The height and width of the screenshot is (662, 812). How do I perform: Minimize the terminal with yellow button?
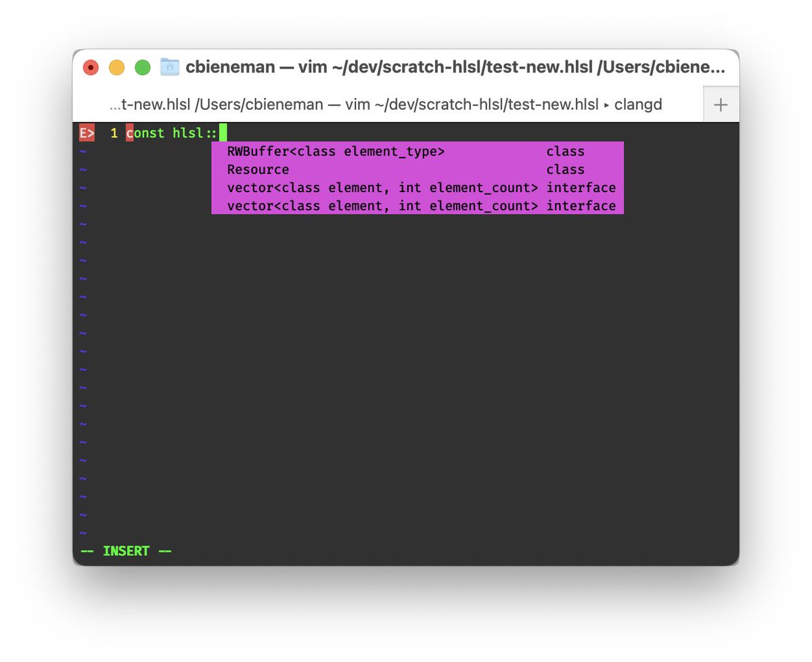coord(116,67)
